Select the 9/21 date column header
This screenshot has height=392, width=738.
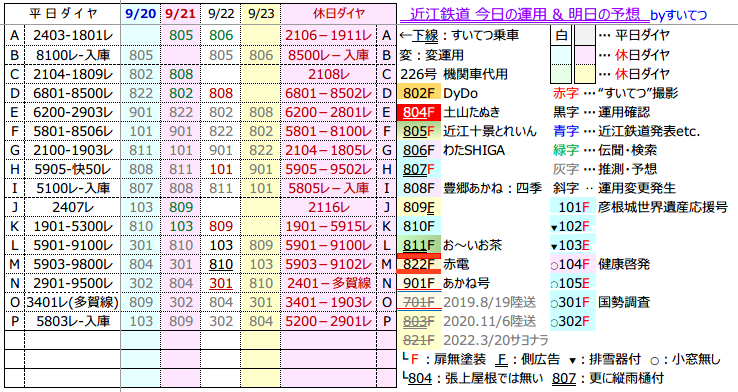pyautogui.click(x=180, y=14)
